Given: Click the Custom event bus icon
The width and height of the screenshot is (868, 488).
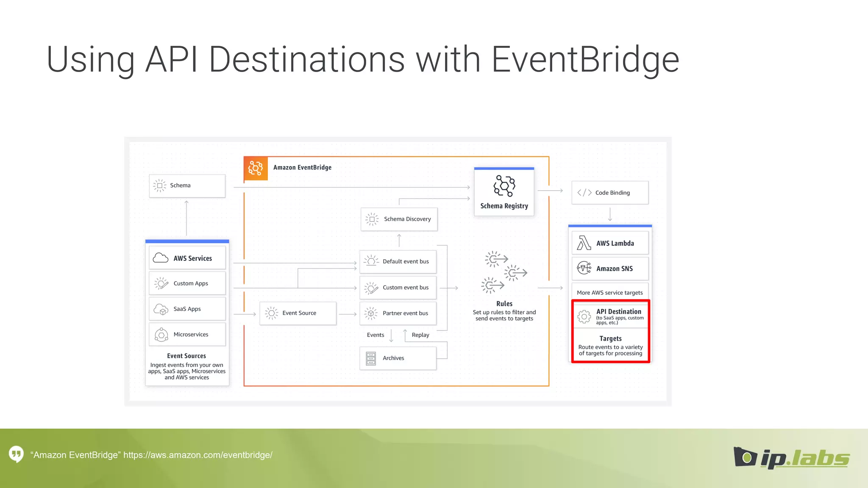Looking at the screenshot, I should click(x=371, y=288).
